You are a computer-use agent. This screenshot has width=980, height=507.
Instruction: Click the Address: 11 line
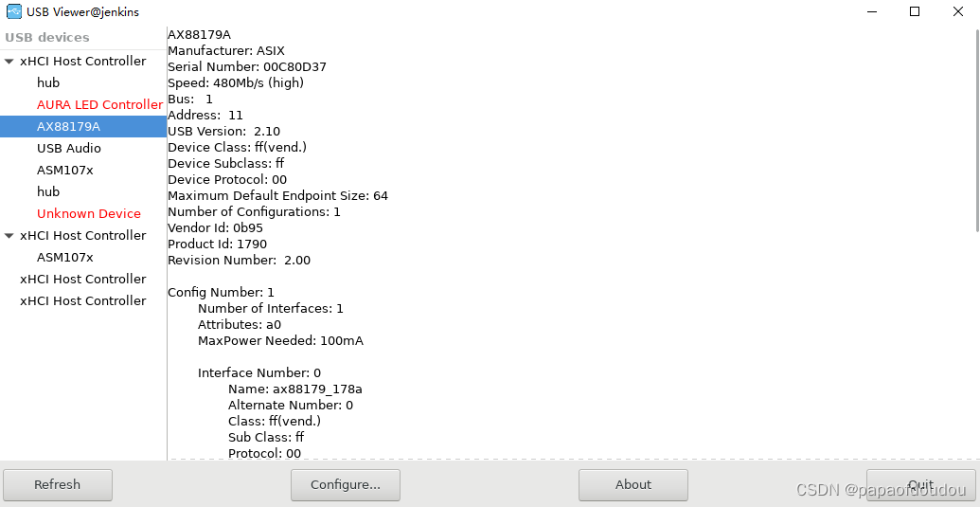[205, 115]
